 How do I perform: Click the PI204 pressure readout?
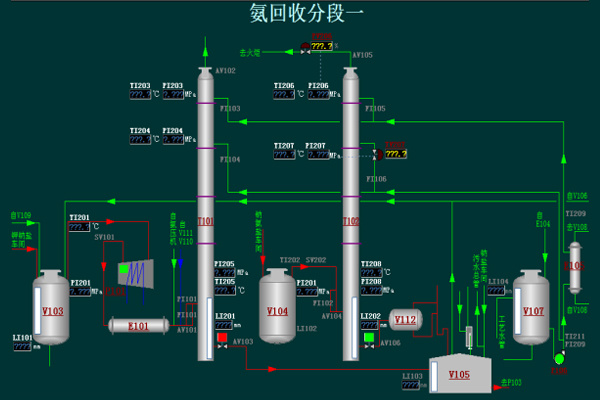click(173, 140)
